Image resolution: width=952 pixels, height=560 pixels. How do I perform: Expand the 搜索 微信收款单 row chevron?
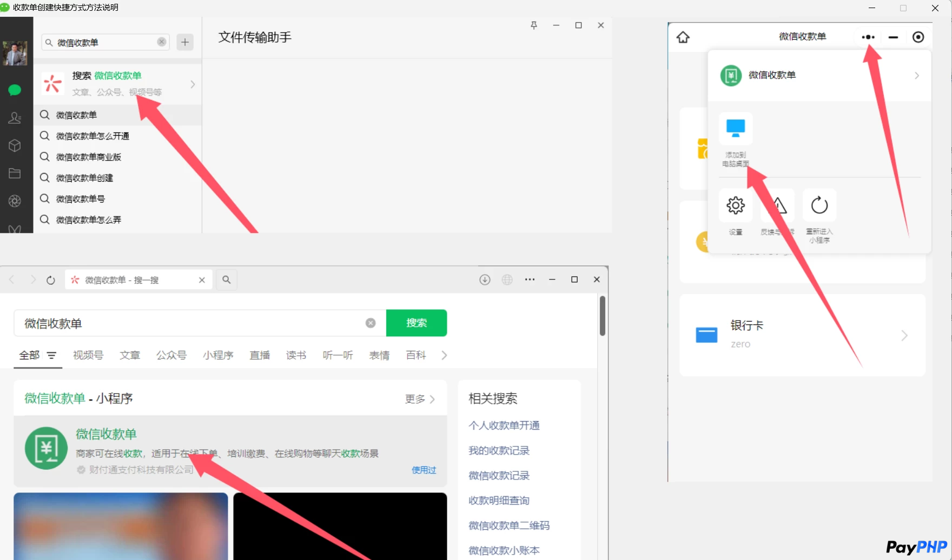click(x=193, y=84)
